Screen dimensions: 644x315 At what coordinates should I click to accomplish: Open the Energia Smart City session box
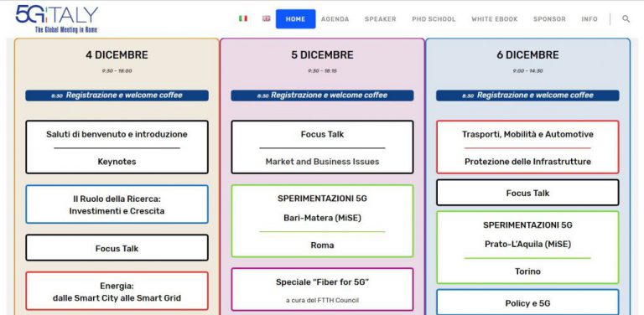117,291
